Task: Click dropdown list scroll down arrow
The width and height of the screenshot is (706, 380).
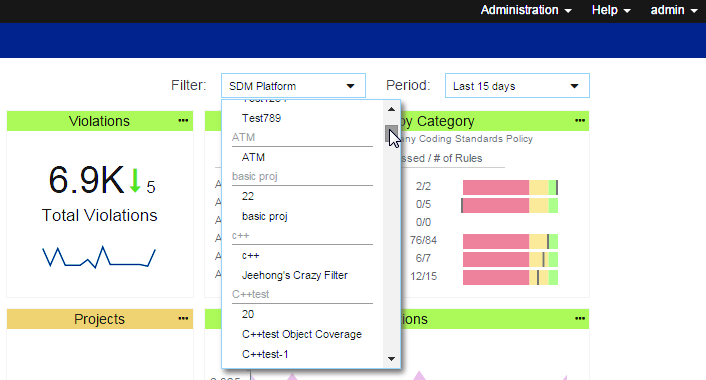Action: tap(391, 359)
